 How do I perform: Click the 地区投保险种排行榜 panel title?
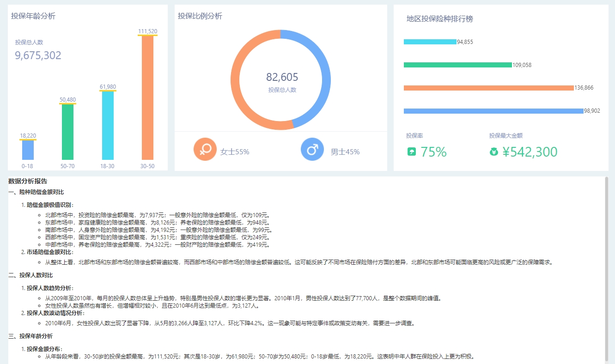(440, 19)
